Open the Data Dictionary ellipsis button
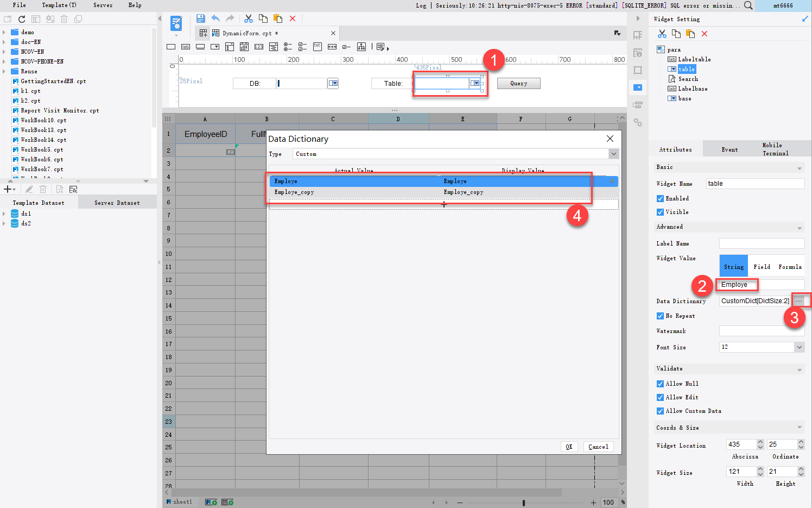 click(x=799, y=301)
